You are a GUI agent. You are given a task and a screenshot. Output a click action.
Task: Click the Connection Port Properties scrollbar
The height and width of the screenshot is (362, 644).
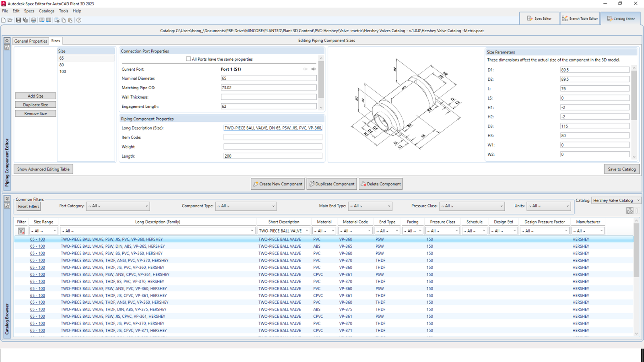[x=321, y=82]
